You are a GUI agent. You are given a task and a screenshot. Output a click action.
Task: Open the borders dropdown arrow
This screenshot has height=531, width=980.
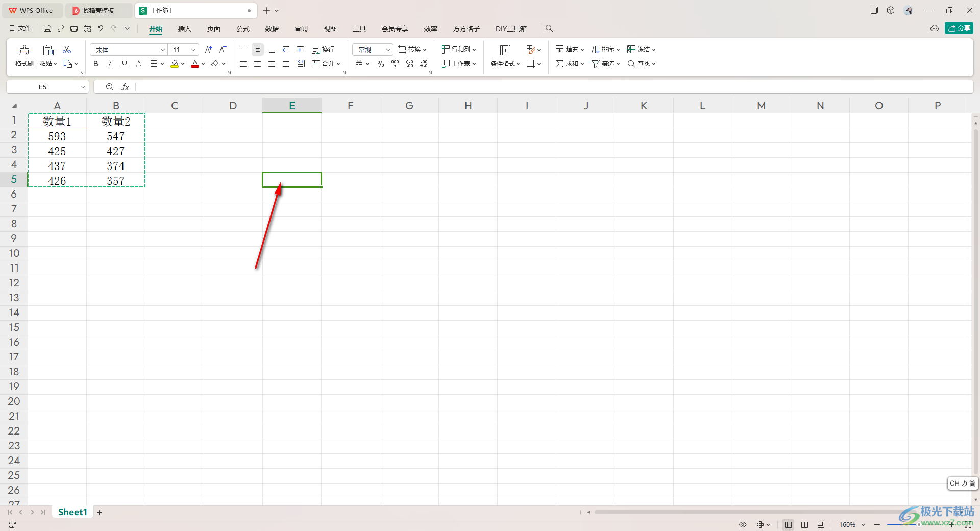(162, 64)
